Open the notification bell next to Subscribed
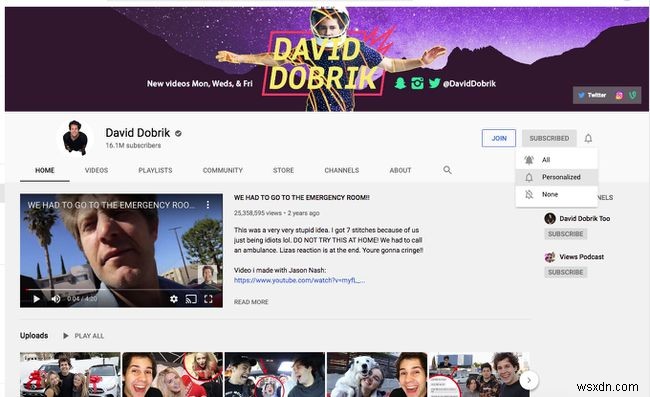Image resolution: width=650 pixels, height=397 pixels. pyautogui.click(x=588, y=138)
